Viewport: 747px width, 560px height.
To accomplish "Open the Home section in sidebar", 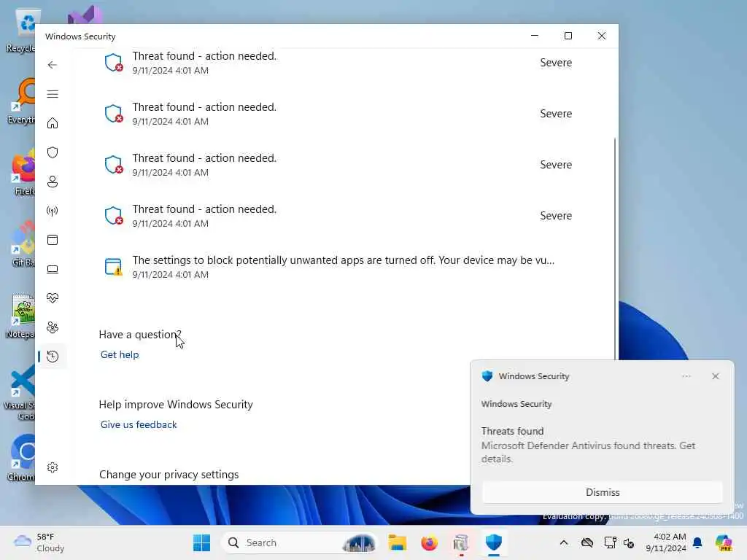I will tap(53, 123).
